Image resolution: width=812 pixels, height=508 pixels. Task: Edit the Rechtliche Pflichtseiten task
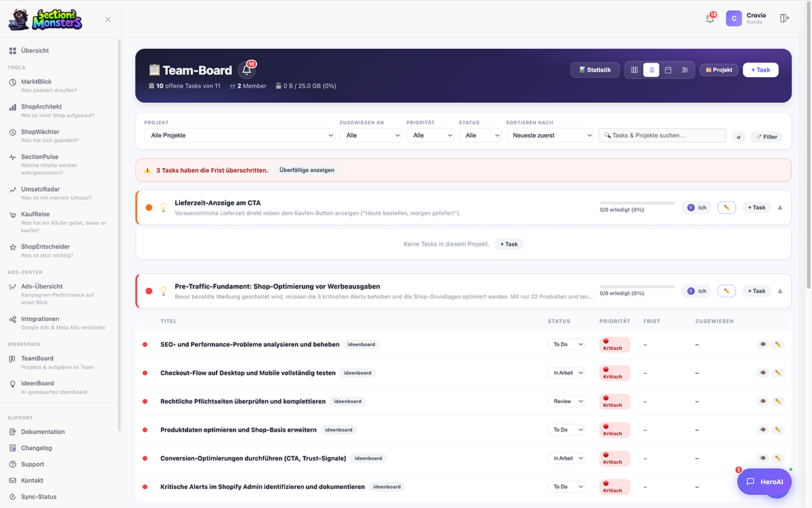[778, 401]
